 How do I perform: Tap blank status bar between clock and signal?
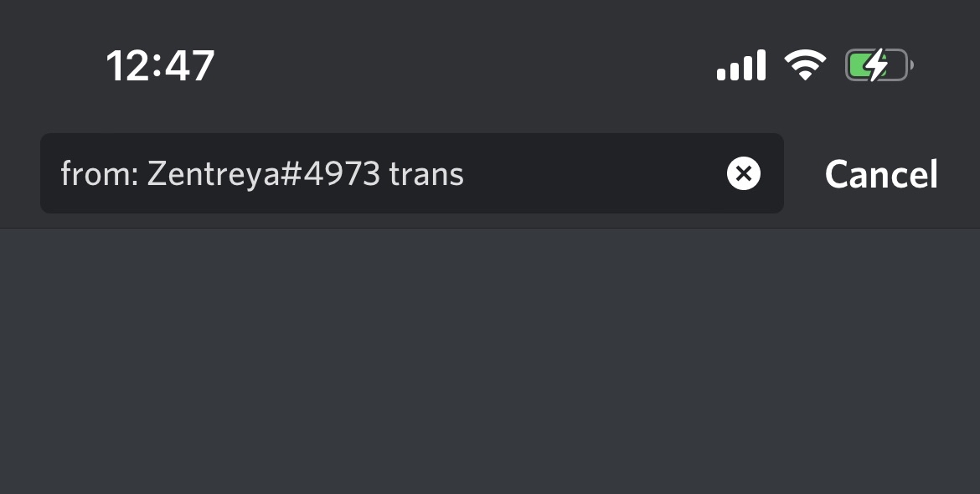point(466,65)
